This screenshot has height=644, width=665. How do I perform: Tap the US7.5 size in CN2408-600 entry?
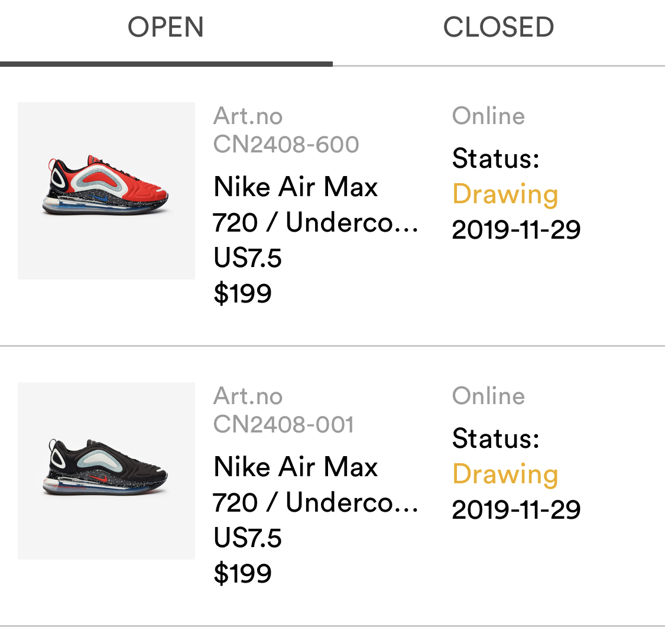coord(248,258)
